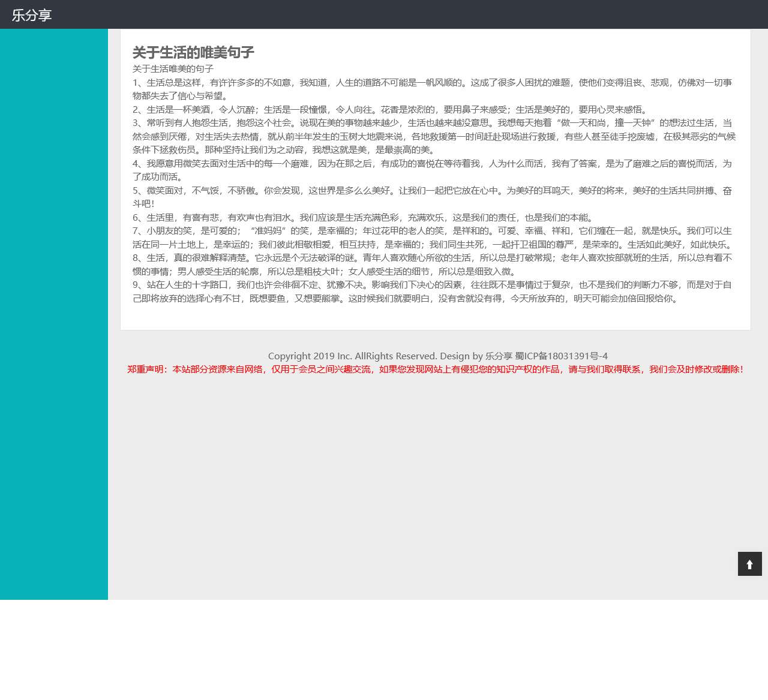Click the 乐分享 site logo
The image size is (768, 700).
(x=32, y=15)
